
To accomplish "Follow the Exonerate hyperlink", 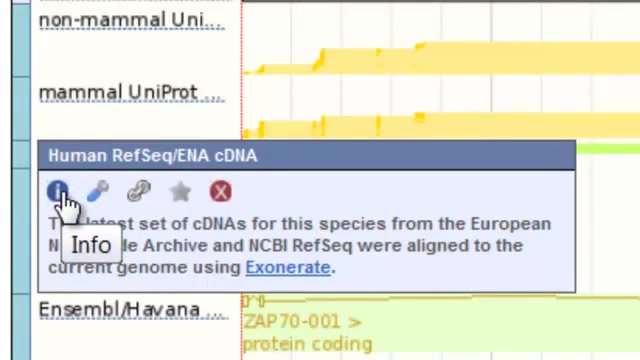I will (288, 268).
